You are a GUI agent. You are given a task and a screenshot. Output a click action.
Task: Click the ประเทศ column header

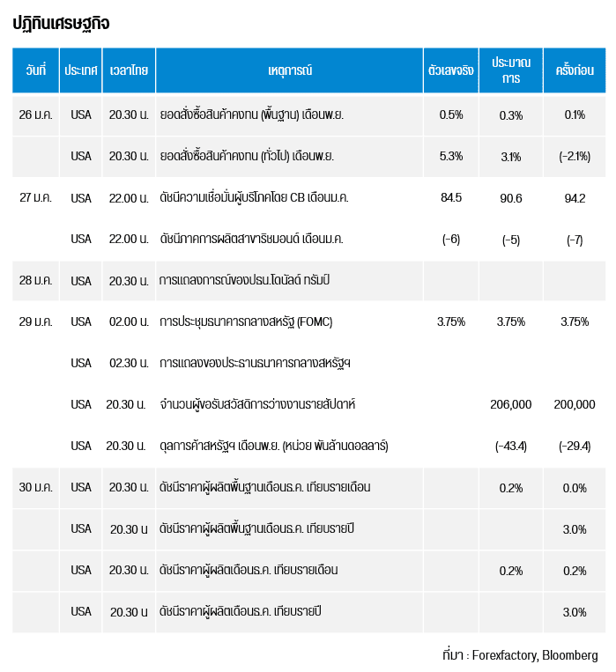click(80, 70)
